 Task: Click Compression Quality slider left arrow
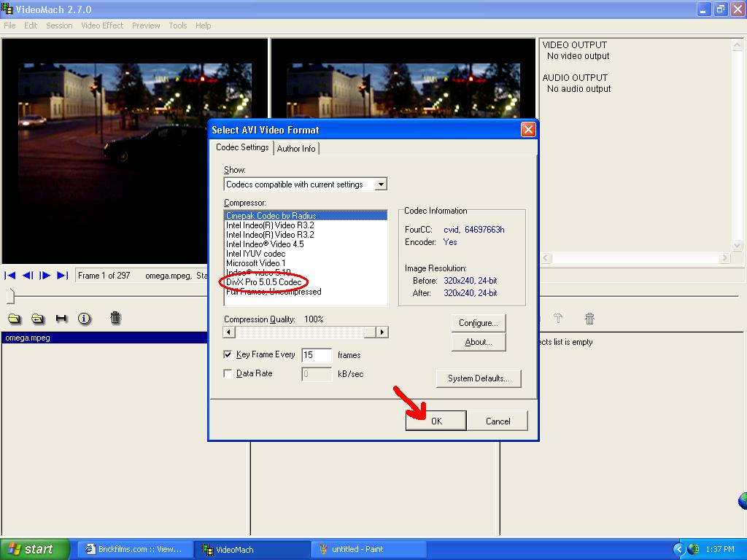pyautogui.click(x=229, y=332)
